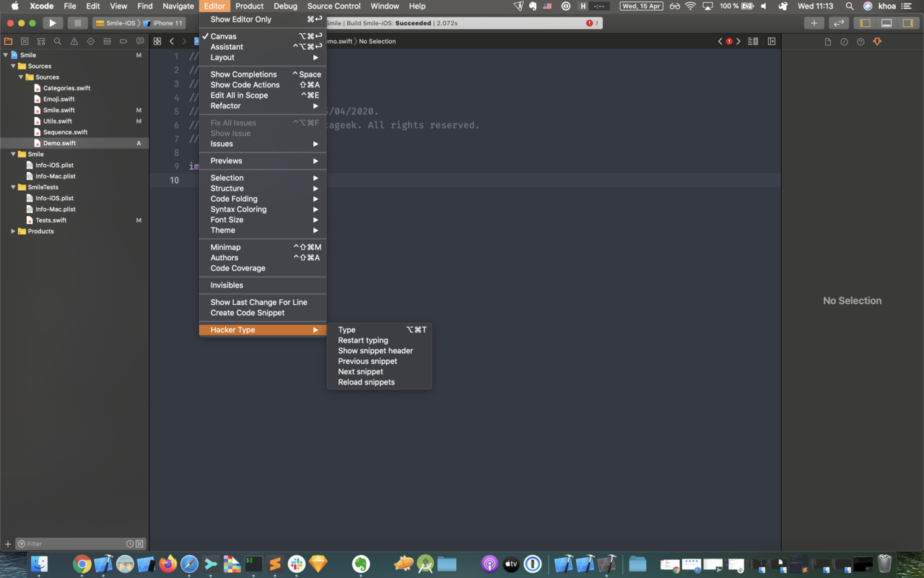
Task: Toggle the right Inspector panel visibility
Action: pos(907,22)
